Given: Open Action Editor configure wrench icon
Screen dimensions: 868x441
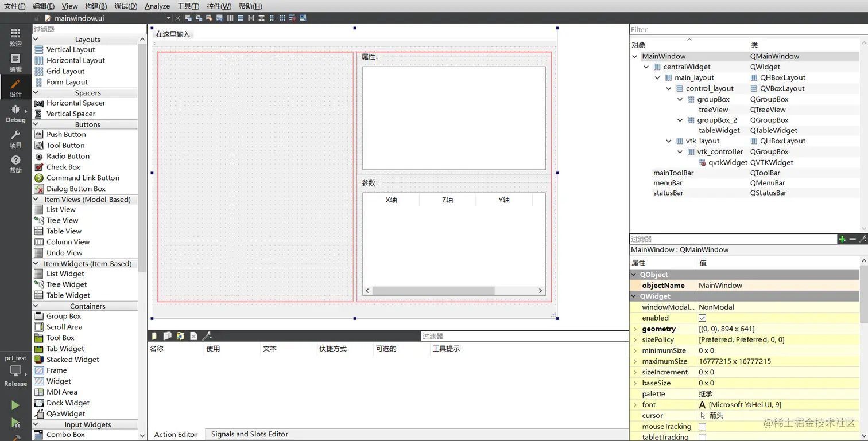Looking at the screenshot, I should coord(207,336).
